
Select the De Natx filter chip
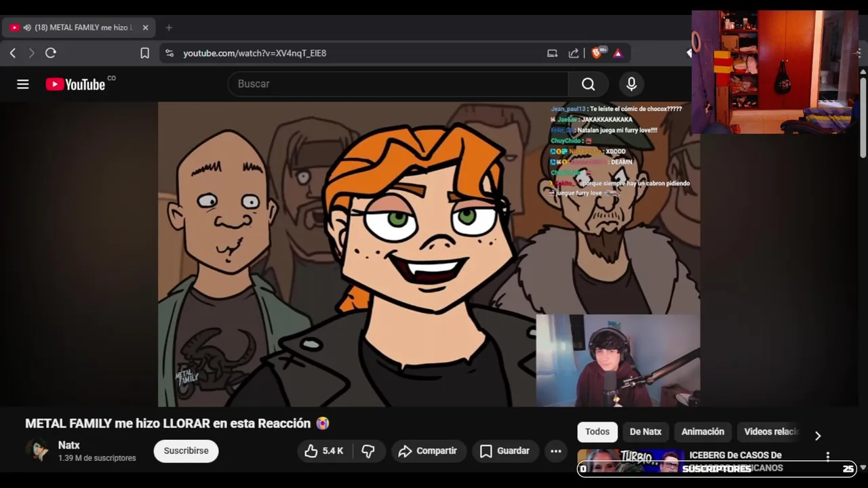(x=646, y=432)
